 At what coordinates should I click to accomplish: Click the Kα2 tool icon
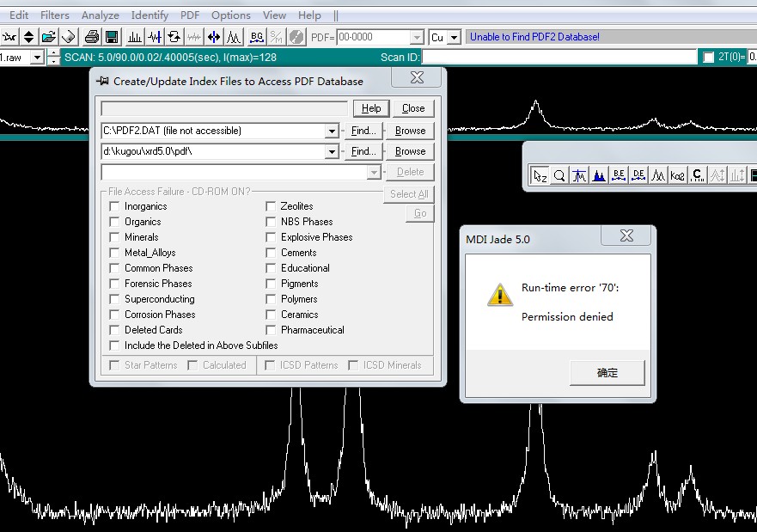point(677,175)
